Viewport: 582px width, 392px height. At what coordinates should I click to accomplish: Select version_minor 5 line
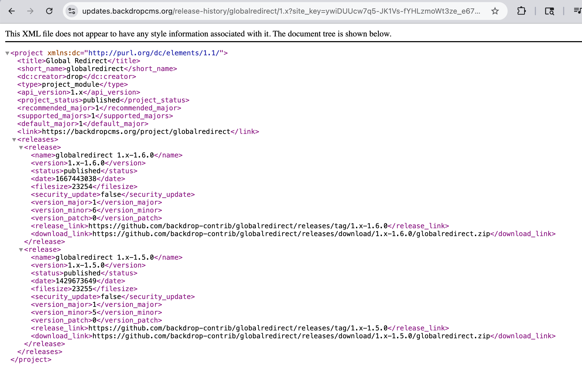(x=96, y=312)
